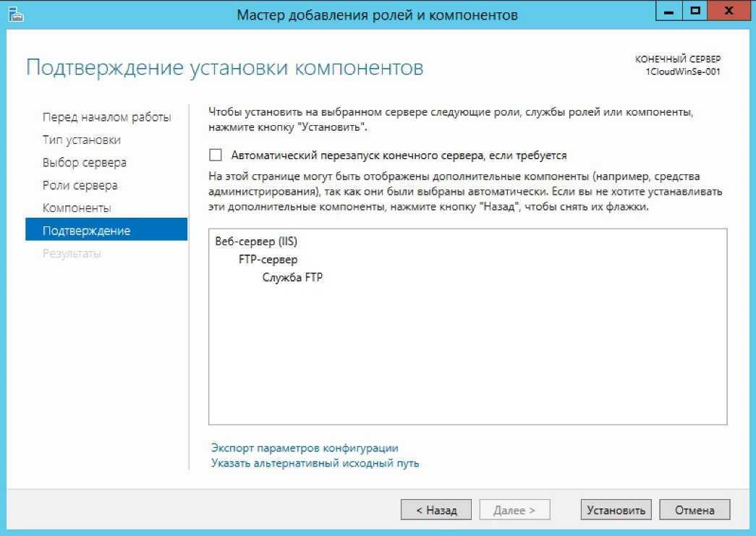
Task: Close the wizard with the X button
Action: [x=729, y=12]
